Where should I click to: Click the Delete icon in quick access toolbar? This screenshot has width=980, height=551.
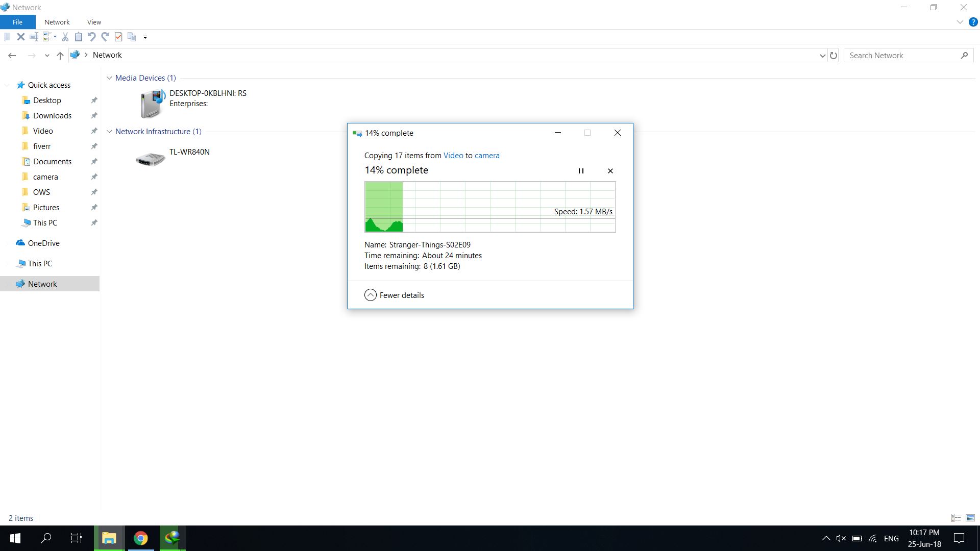[21, 37]
